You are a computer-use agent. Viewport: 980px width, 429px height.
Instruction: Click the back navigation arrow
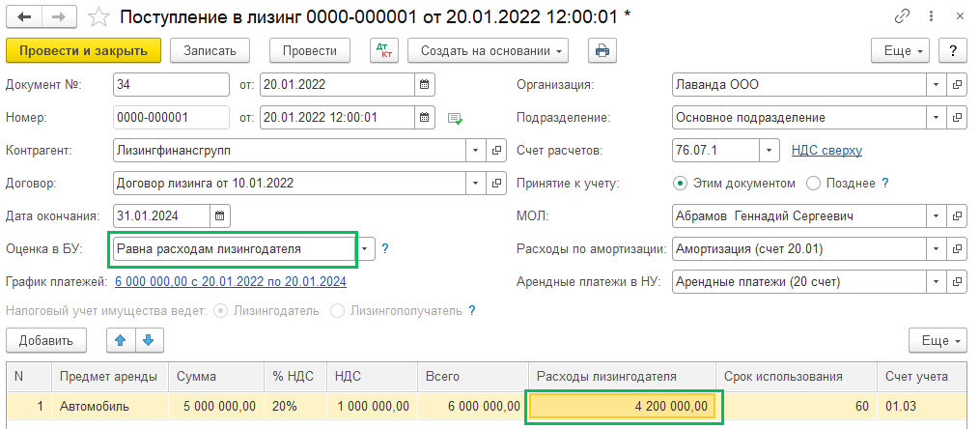click(x=24, y=16)
